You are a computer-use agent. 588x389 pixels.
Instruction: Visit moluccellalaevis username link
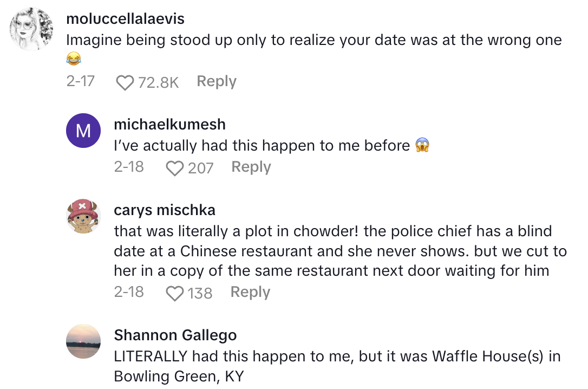[125, 19]
